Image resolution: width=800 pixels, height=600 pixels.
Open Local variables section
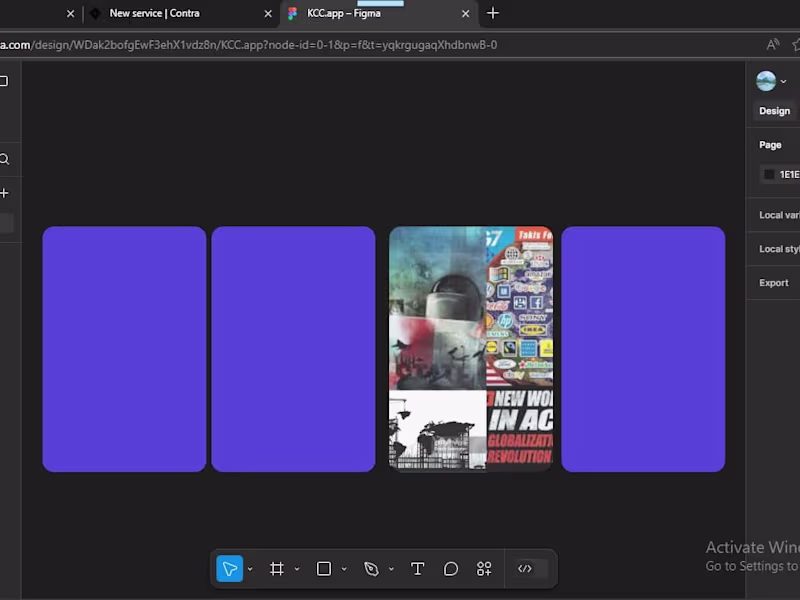(x=779, y=215)
